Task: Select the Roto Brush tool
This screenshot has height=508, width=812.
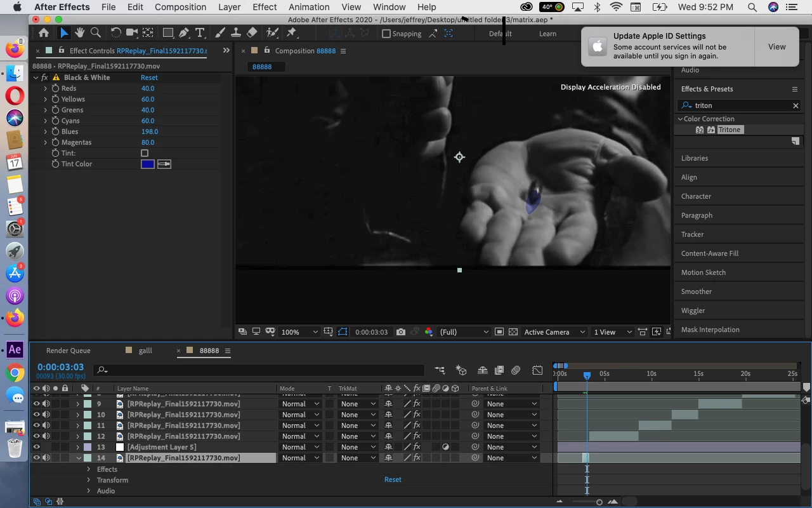Action: click(273, 33)
